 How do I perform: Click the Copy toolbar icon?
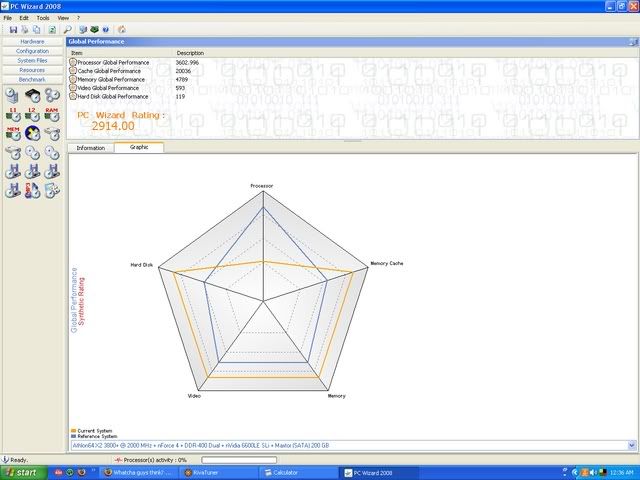click(x=37, y=29)
